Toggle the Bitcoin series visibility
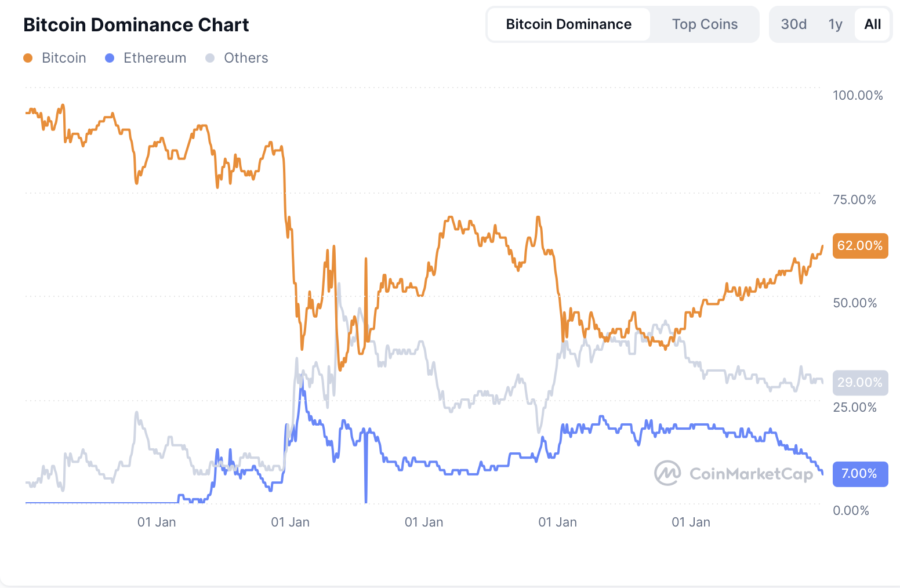Viewport: 900px width, 588px height. click(x=64, y=57)
